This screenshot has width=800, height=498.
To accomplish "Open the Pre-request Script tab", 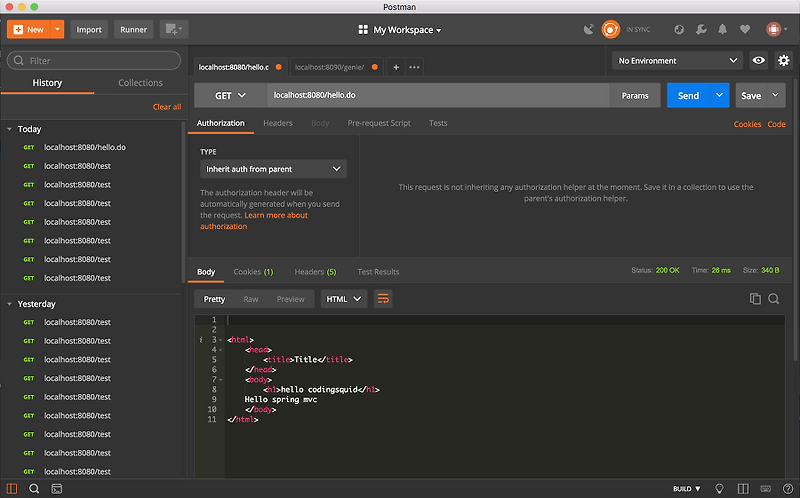I will (379, 123).
